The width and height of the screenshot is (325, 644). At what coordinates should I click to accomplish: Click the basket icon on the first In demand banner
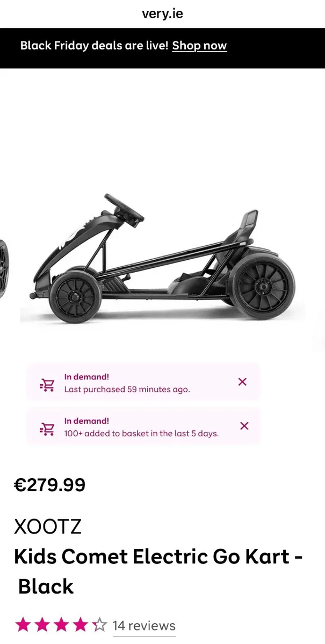click(x=46, y=383)
